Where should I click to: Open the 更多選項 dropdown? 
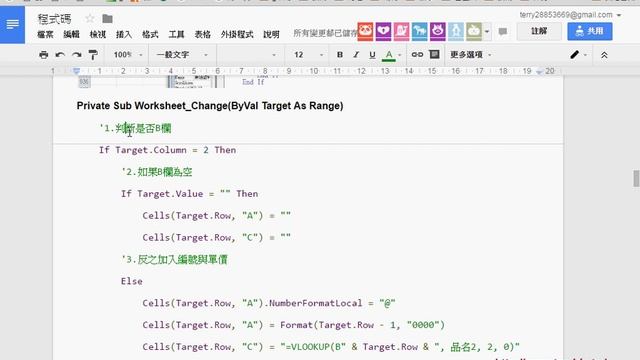(471, 55)
